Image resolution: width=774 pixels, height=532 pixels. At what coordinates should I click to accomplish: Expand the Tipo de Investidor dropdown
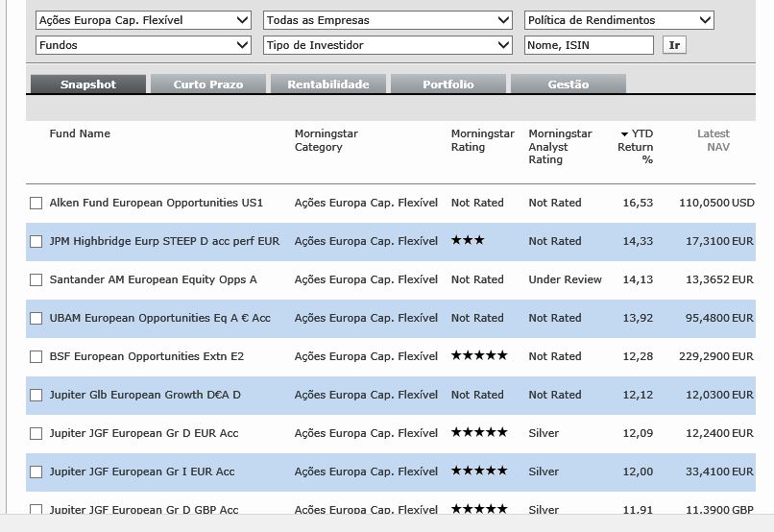[x=388, y=45]
